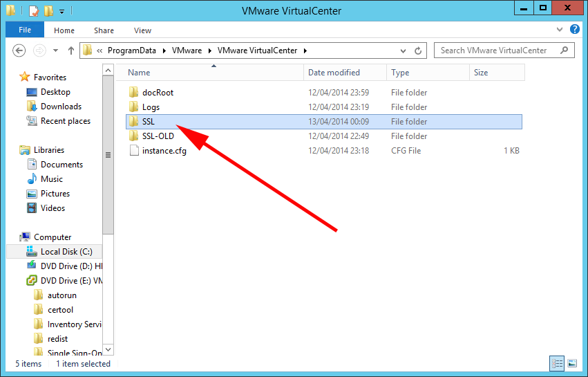Refresh the folder view
The height and width of the screenshot is (377, 588).
tap(418, 50)
